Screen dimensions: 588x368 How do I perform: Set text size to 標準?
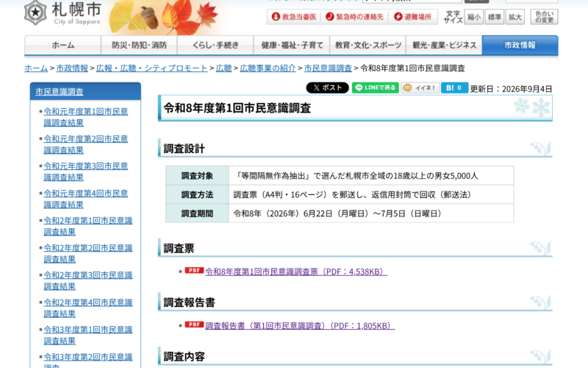pyautogui.click(x=494, y=17)
